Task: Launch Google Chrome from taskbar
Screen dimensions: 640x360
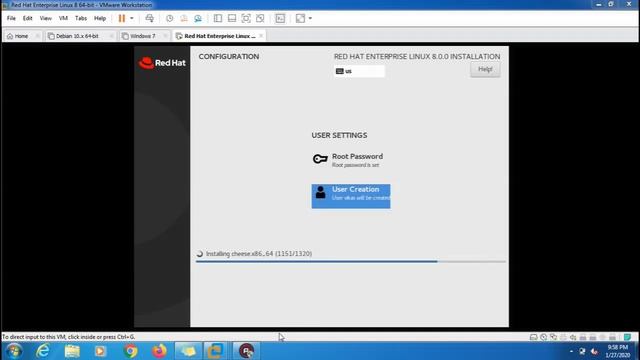Action: click(130, 351)
